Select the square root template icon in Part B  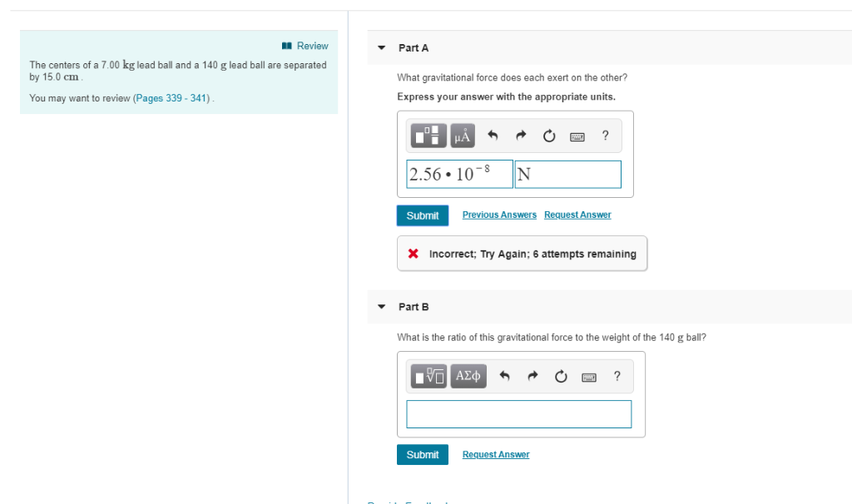coord(428,375)
